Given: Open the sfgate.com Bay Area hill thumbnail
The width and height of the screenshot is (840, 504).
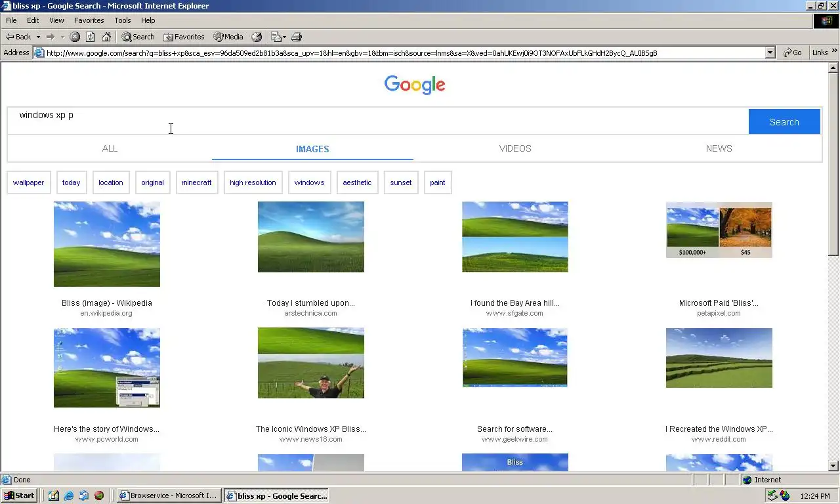Looking at the screenshot, I should pyautogui.click(x=515, y=237).
